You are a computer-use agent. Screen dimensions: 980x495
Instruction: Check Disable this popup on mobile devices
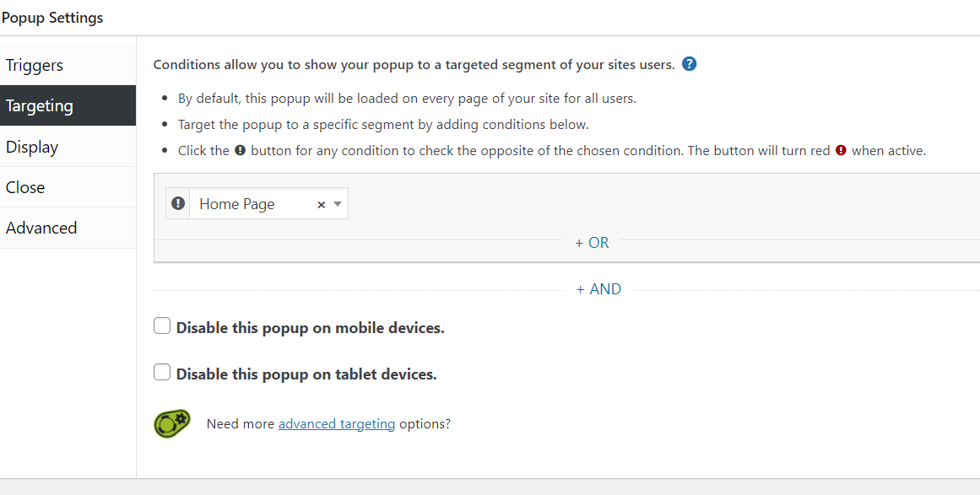162,326
